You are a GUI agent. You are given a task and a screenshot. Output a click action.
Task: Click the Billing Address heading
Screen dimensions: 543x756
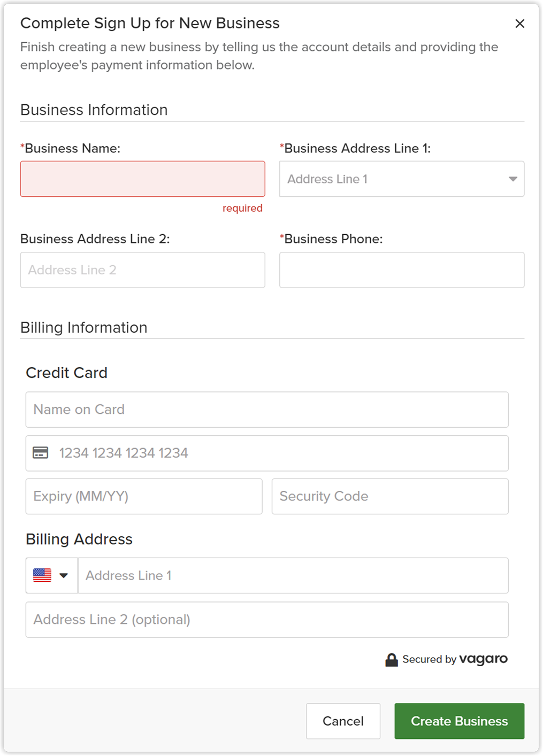pyautogui.click(x=79, y=539)
